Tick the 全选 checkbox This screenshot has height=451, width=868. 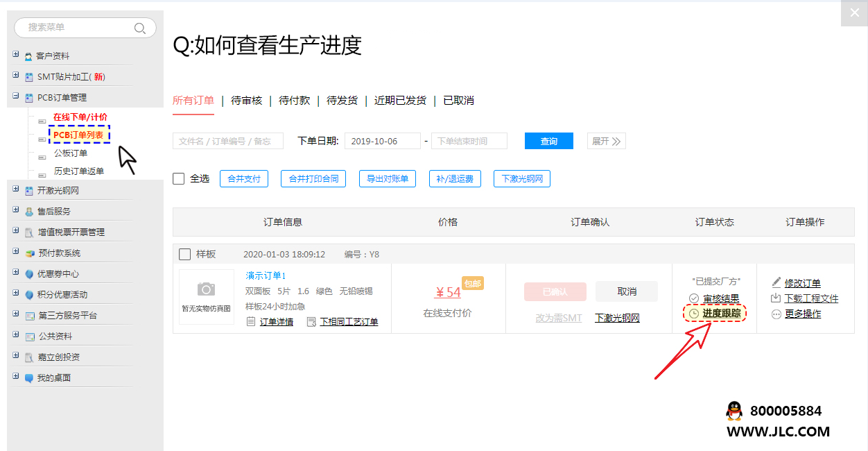[179, 179]
